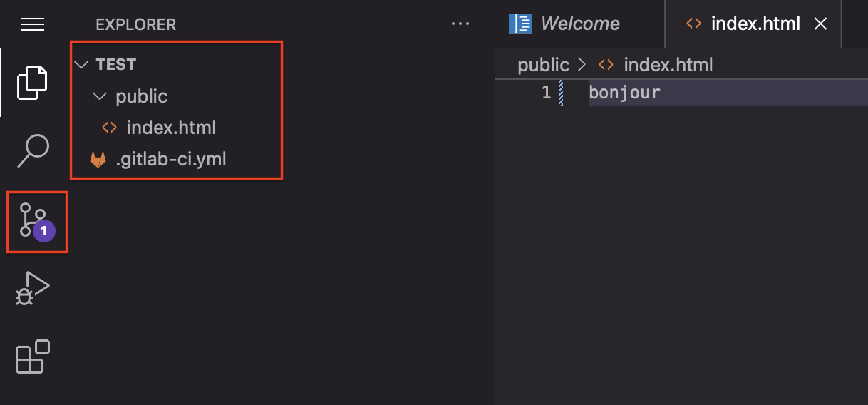Image resolution: width=868 pixels, height=405 pixels.
Task: Open the hamburger application menu
Action: pos(33,24)
